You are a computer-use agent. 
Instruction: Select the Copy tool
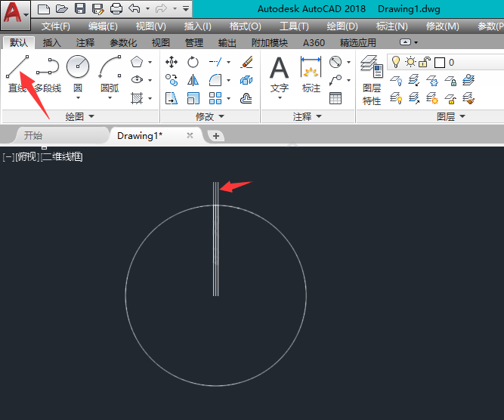[x=172, y=79]
